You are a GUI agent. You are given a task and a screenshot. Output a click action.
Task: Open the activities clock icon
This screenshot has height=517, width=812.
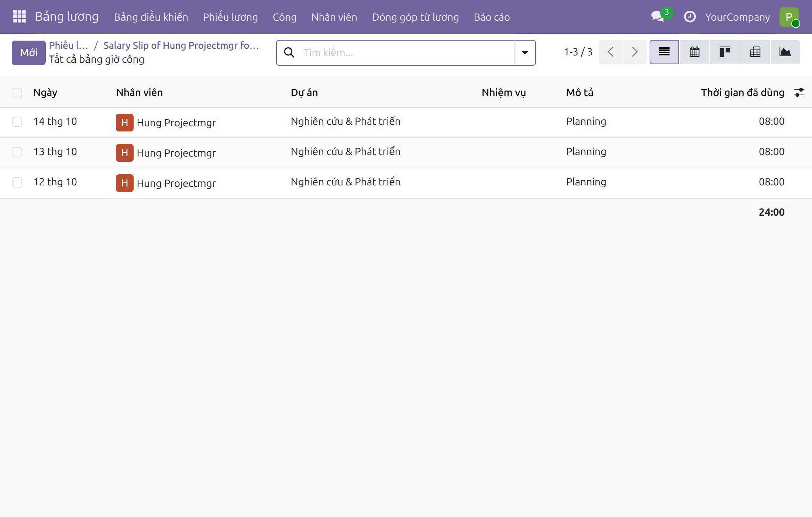pyautogui.click(x=689, y=17)
